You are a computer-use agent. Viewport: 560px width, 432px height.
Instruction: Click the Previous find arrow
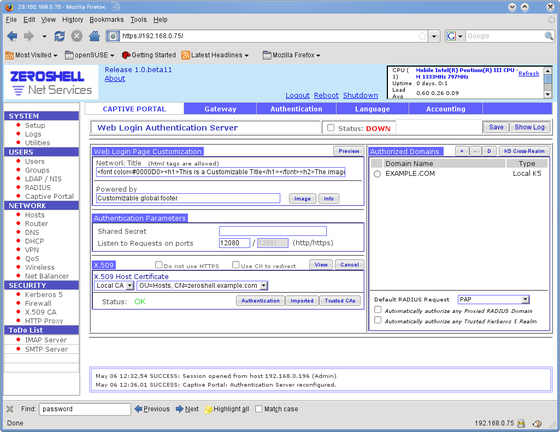(x=139, y=409)
